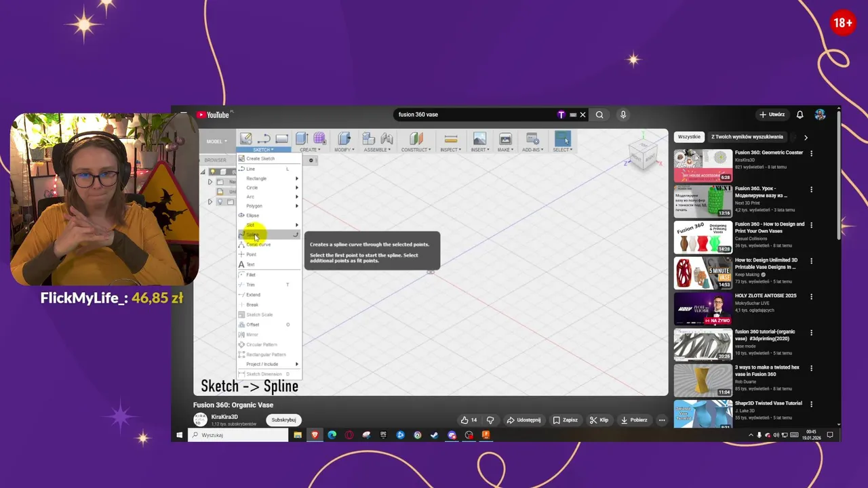Click the Insert image icon above INSERT
The width and height of the screenshot is (868, 488).
click(x=479, y=139)
